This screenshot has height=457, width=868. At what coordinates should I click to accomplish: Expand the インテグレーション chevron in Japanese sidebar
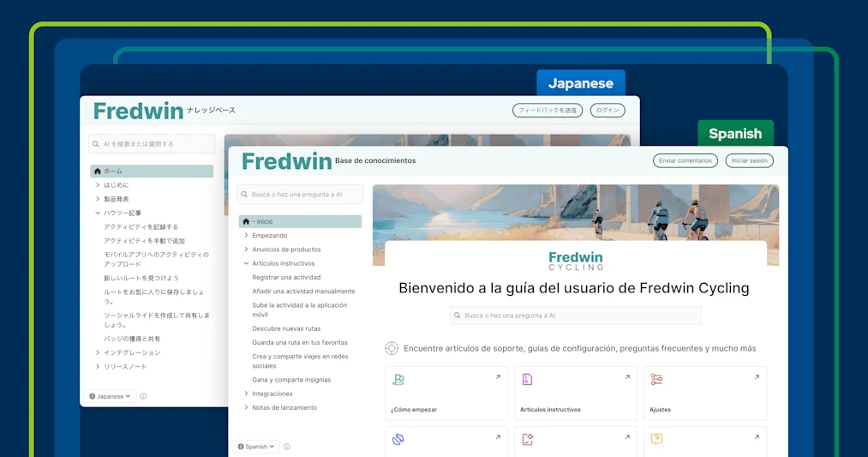point(98,352)
